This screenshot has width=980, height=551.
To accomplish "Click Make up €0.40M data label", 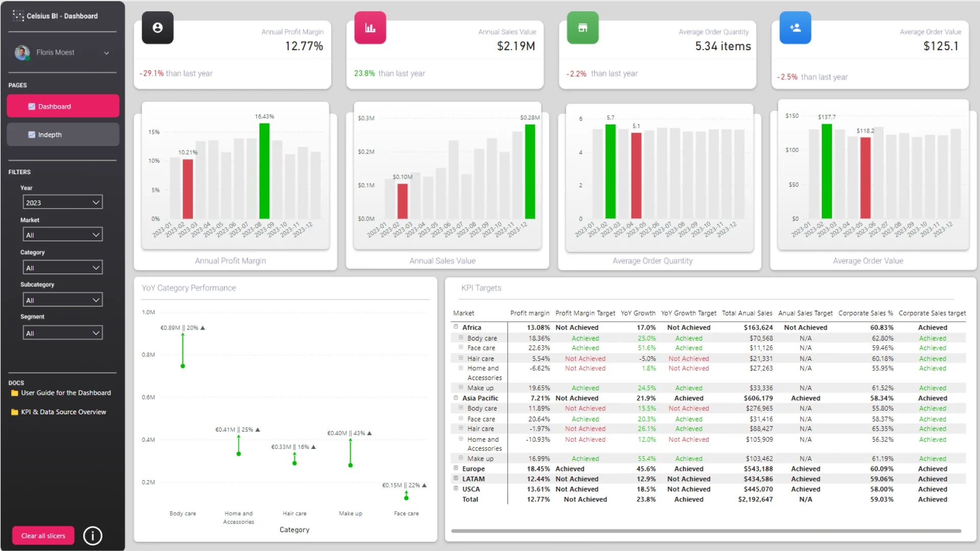I will 350,433.
